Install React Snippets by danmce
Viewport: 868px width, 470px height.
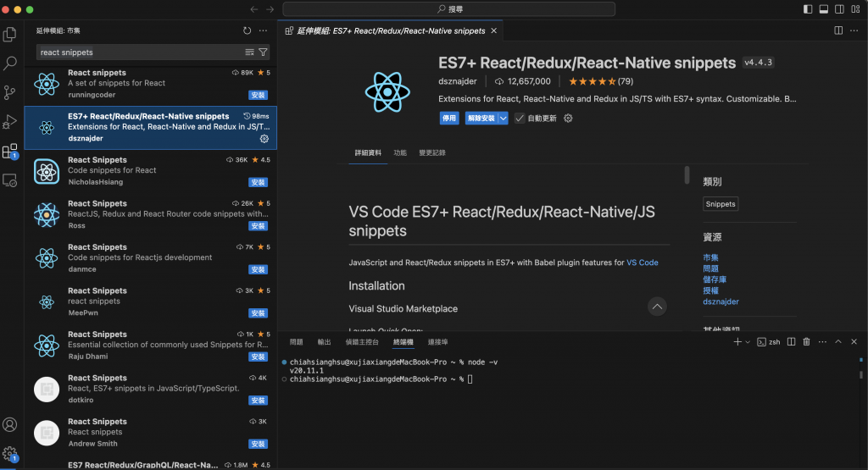[258, 270]
